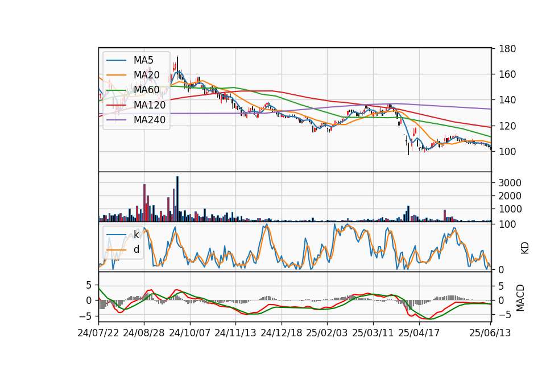The height and width of the screenshot is (392, 546).
Task: Click the 24/07/22 date label
Action: [x=98, y=333]
